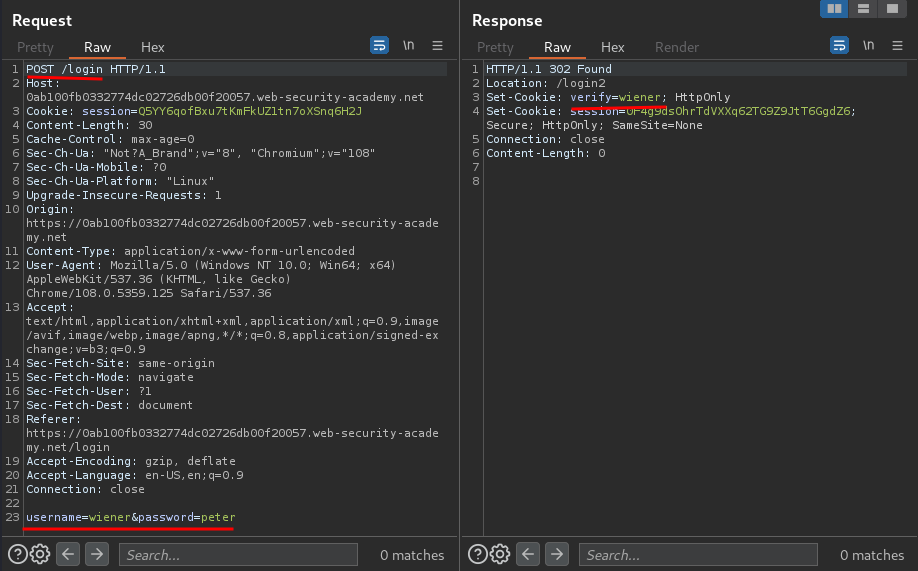Open help for Request search
The image size is (918, 571).
[x=18, y=554]
